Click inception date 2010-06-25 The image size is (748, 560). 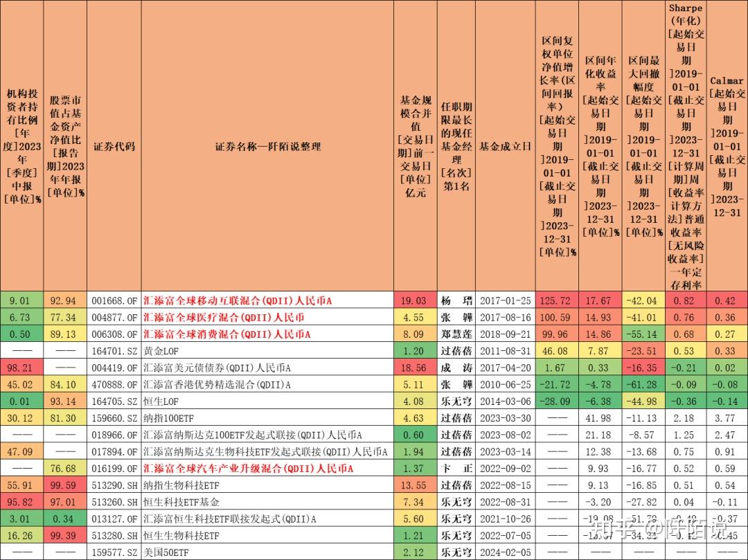[505, 385]
